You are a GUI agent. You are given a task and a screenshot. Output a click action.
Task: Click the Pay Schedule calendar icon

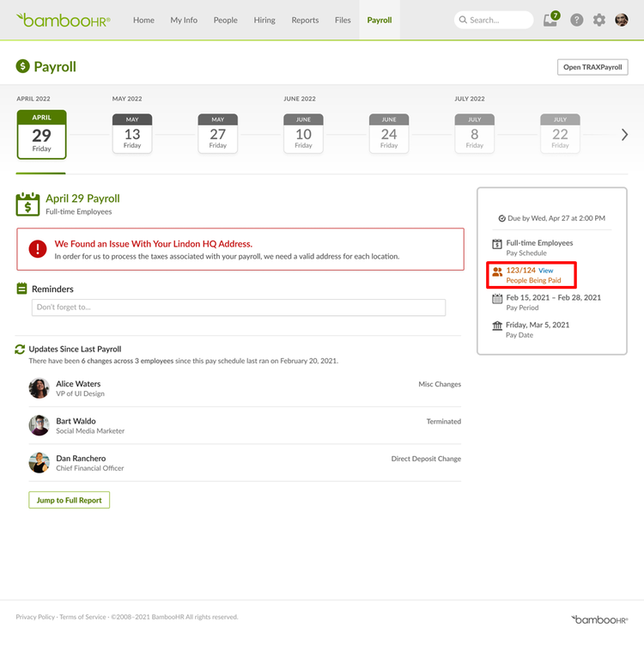coord(497,244)
